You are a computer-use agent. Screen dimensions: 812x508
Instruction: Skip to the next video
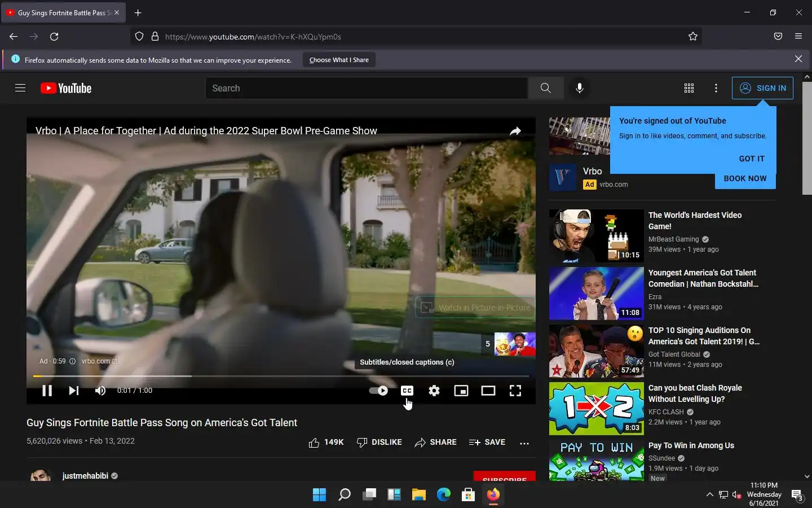(74, 391)
